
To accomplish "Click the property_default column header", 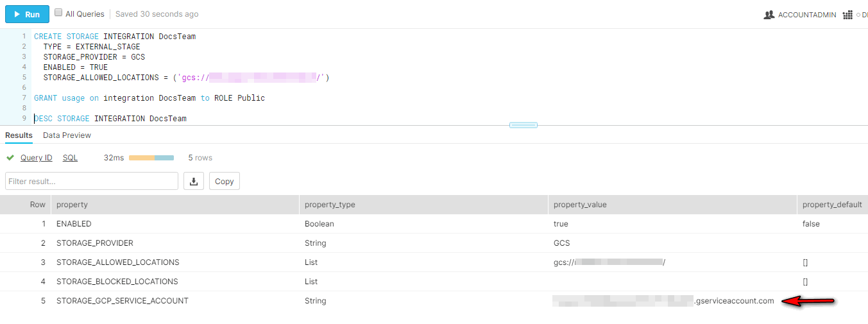I will click(x=832, y=205).
